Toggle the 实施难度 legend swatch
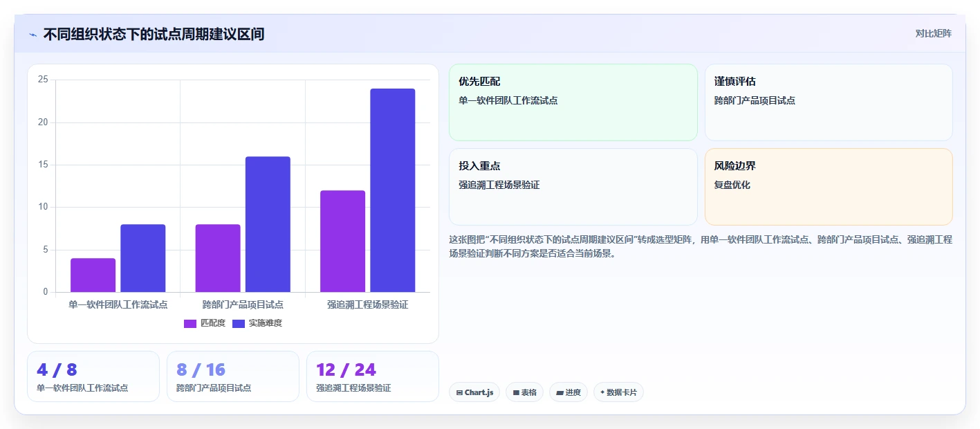Viewport: 980px width, 429px height. click(x=239, y=324)
